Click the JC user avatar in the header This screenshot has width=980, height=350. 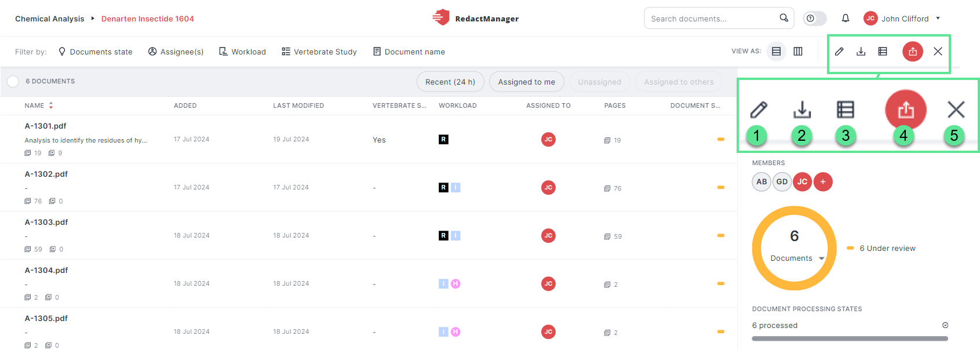870,19
